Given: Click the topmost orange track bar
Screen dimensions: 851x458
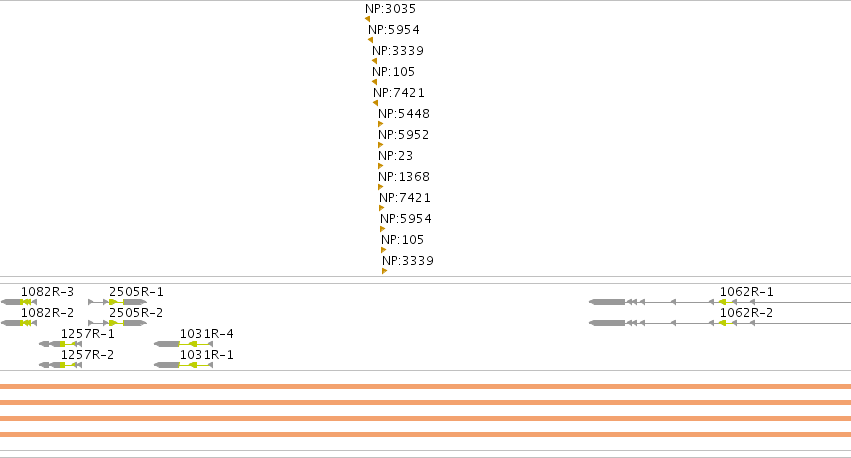Looking at the screenshot, I should coord(426,387).
